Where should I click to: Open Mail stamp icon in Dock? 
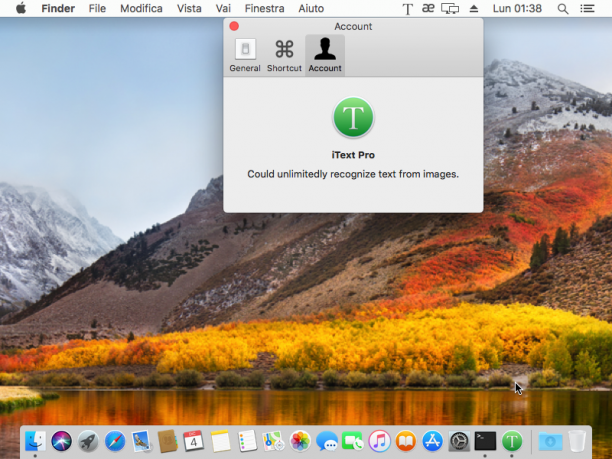pos(141,441)
